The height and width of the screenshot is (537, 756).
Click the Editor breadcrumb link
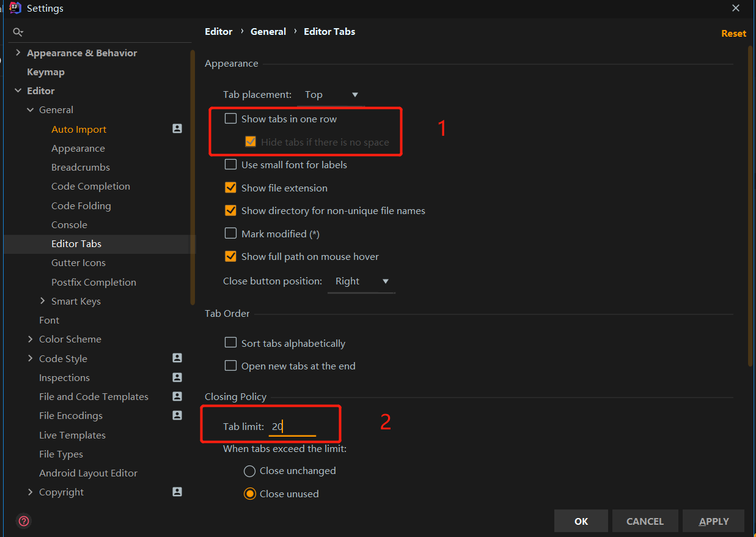218,31
